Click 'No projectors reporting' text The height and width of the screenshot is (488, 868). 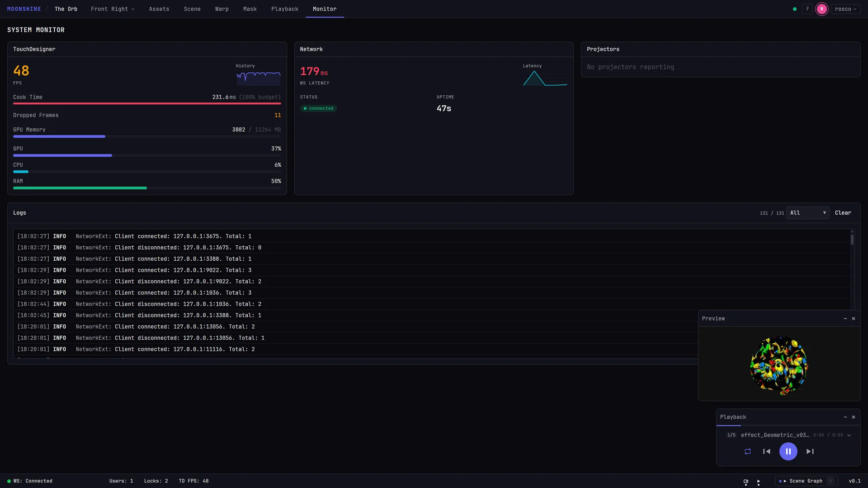click(631, 67)
